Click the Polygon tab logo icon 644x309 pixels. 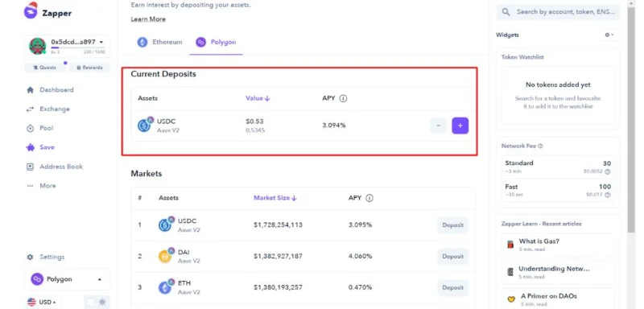200,42
